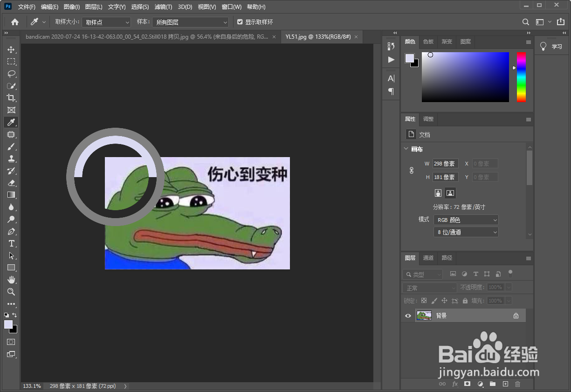
Task: Swap foreground and background colors
Action: (14, 316)
